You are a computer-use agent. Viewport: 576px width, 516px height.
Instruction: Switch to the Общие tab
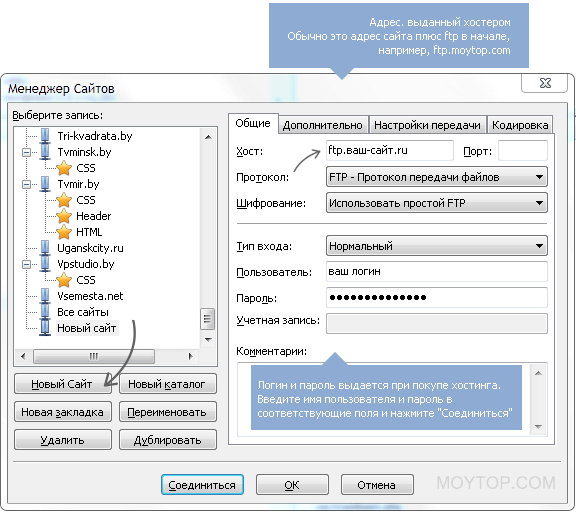pos(253,123)
